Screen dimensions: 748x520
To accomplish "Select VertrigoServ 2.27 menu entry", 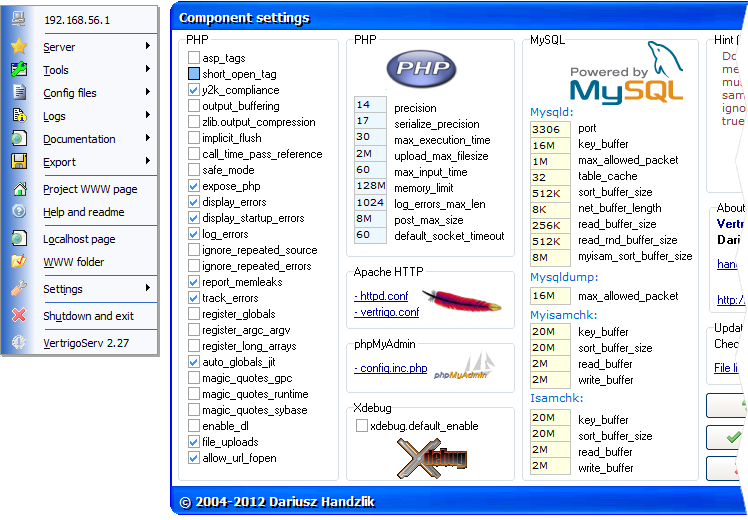I will click(86, 343).
